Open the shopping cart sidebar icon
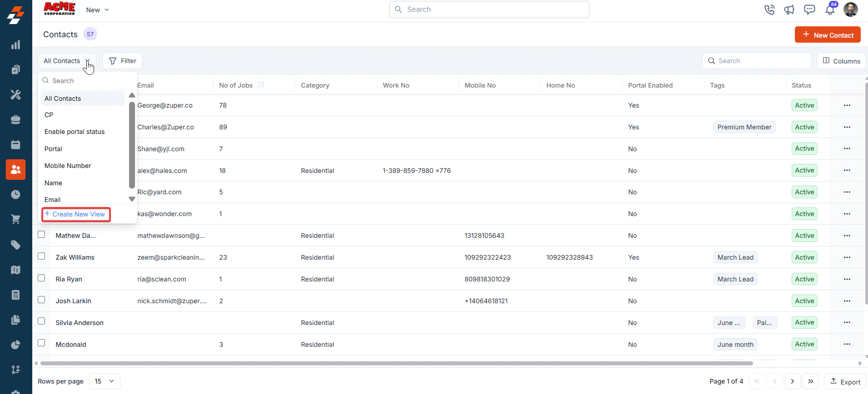Screen dimensions: 868x394 [16, 219]
